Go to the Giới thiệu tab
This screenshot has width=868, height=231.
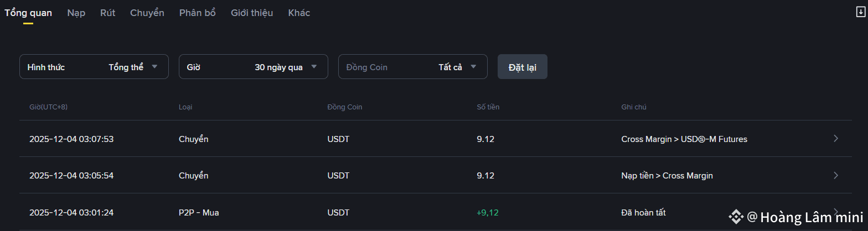(x=251, y=13)
